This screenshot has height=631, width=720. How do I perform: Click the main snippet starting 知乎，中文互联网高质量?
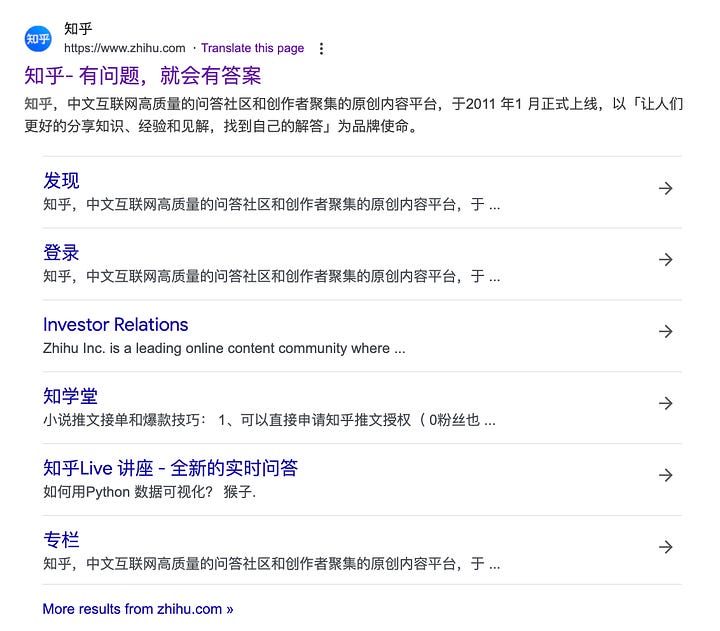click(x=354, y=115)
